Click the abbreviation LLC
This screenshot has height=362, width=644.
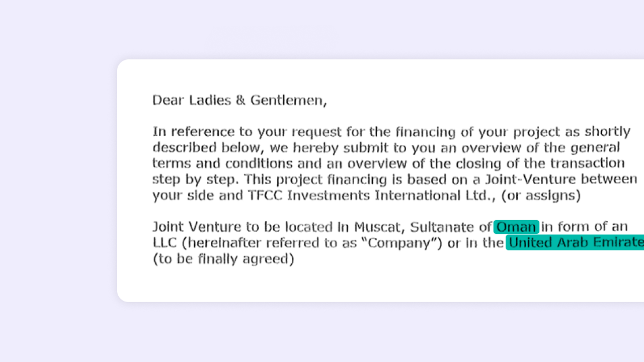(x=165, y=243)
